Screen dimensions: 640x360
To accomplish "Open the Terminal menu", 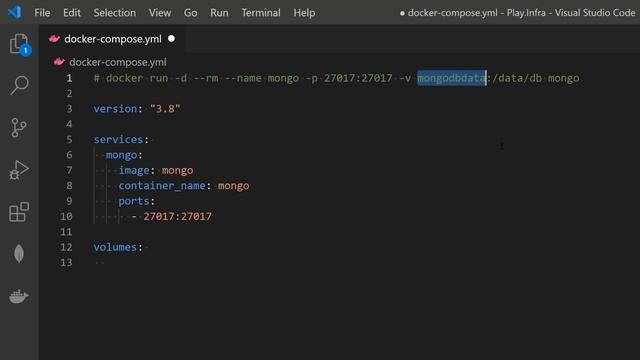I will [x=261, y=13].
